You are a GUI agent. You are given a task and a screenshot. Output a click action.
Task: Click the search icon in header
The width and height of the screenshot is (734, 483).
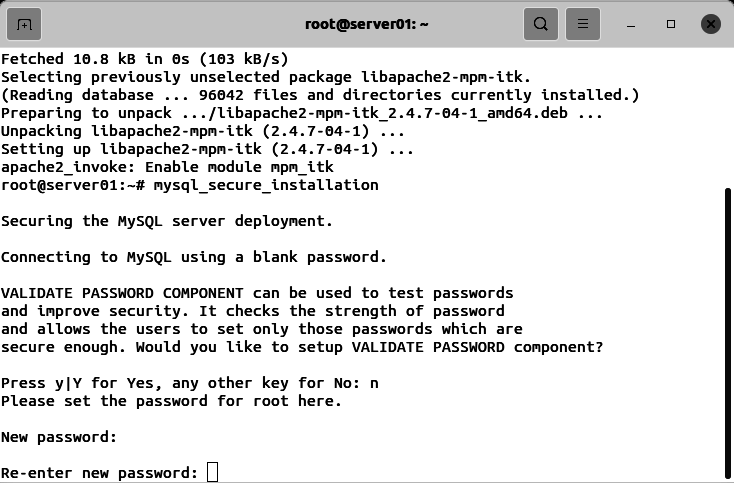coord(541,24)
